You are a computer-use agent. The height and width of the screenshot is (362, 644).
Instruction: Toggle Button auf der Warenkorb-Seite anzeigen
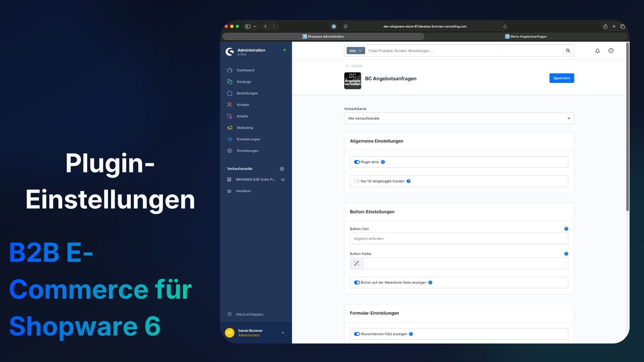(x=357, y=283)
